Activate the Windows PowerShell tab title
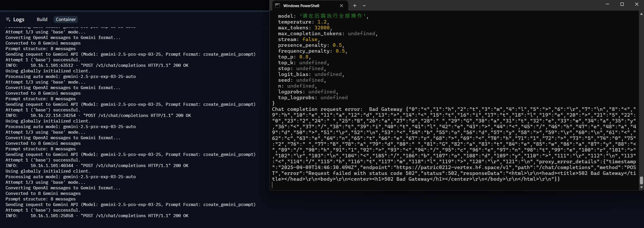 [301, 6]
